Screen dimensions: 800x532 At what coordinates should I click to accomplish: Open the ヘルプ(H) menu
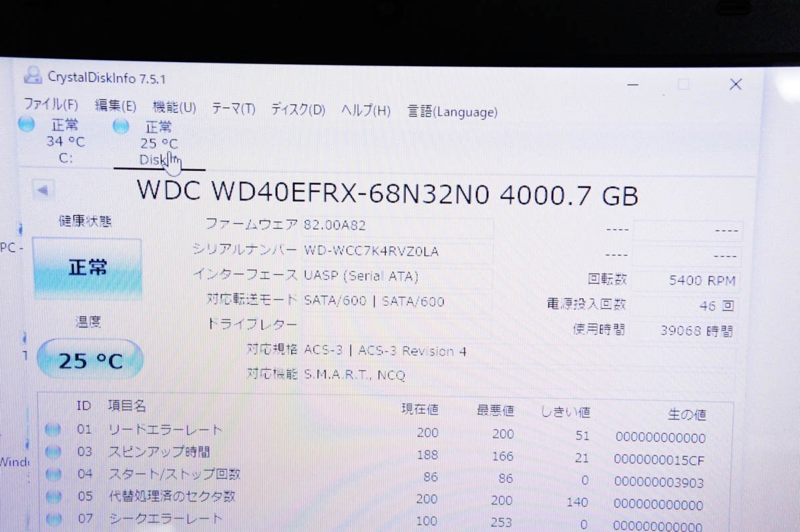pos(365,111)
